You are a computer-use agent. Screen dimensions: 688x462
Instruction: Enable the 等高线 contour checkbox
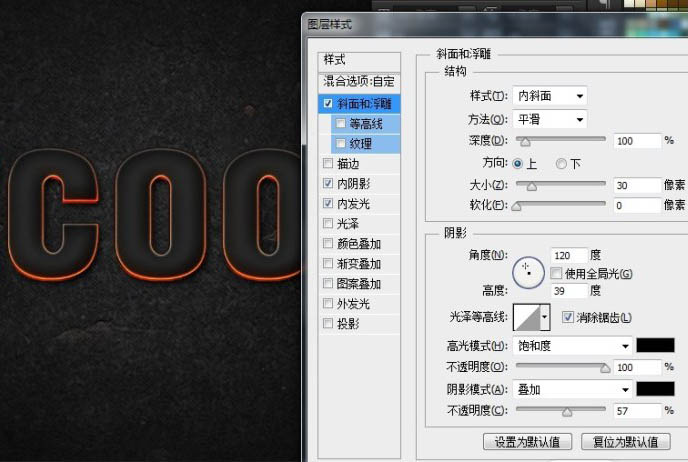pyautogui.click(x=342, y=124)
